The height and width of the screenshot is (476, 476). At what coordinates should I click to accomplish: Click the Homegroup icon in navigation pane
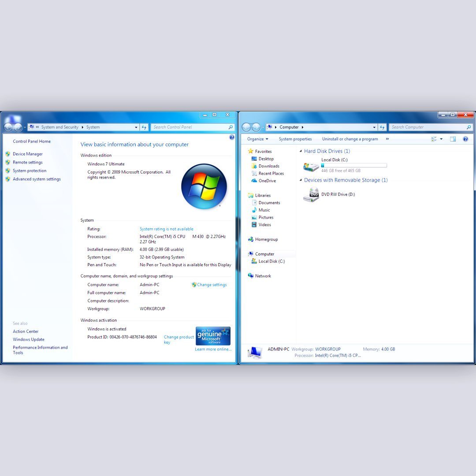pyautogui.click(x=250, y=239)
